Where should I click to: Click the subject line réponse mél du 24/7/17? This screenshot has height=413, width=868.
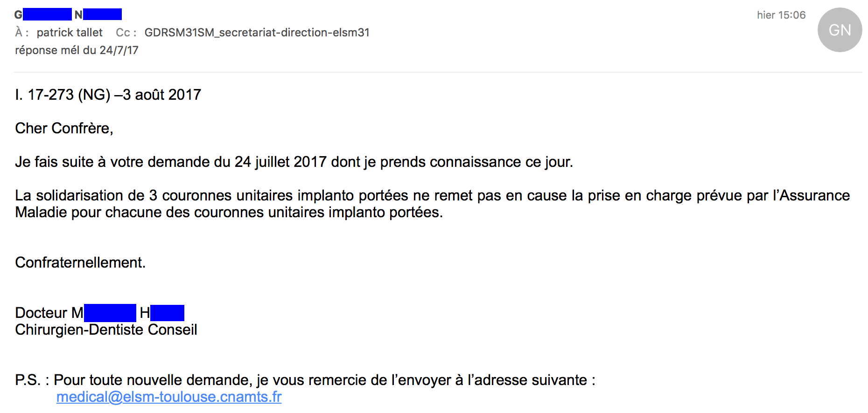77,50
